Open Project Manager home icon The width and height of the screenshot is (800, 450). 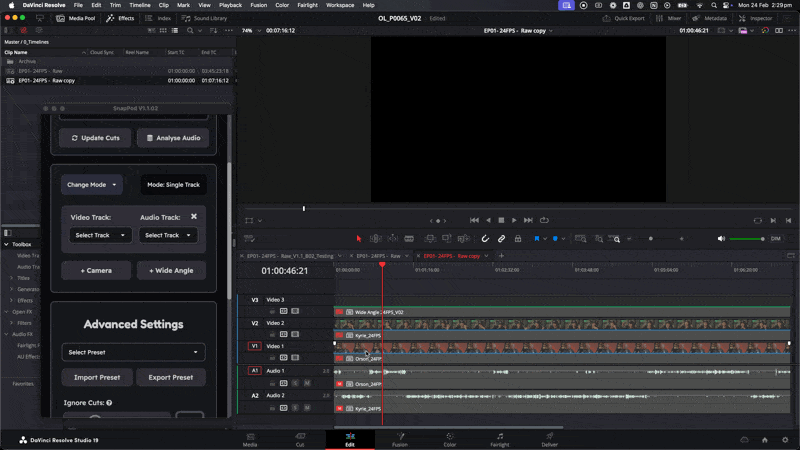765,440
